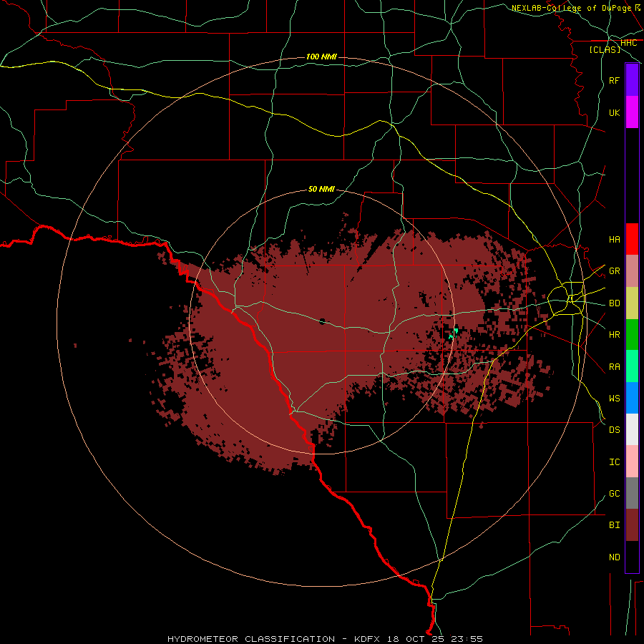Click the GC gray legend swatch
Screen dimensions: 644x644
tap(632, 493)
